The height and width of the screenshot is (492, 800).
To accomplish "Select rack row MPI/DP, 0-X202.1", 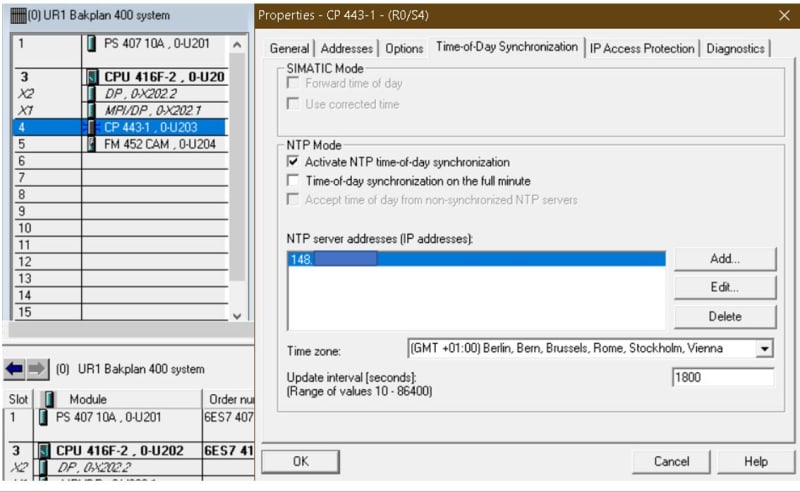I will [120, 111].
